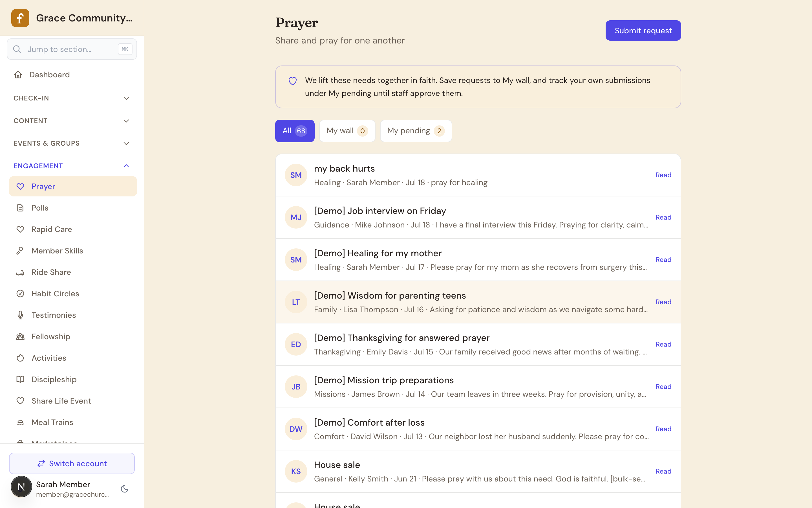The height and width of the screenshot is (508, 812).
Task: Read the Job interview on Friday request
Action: [x=663, y=217]
